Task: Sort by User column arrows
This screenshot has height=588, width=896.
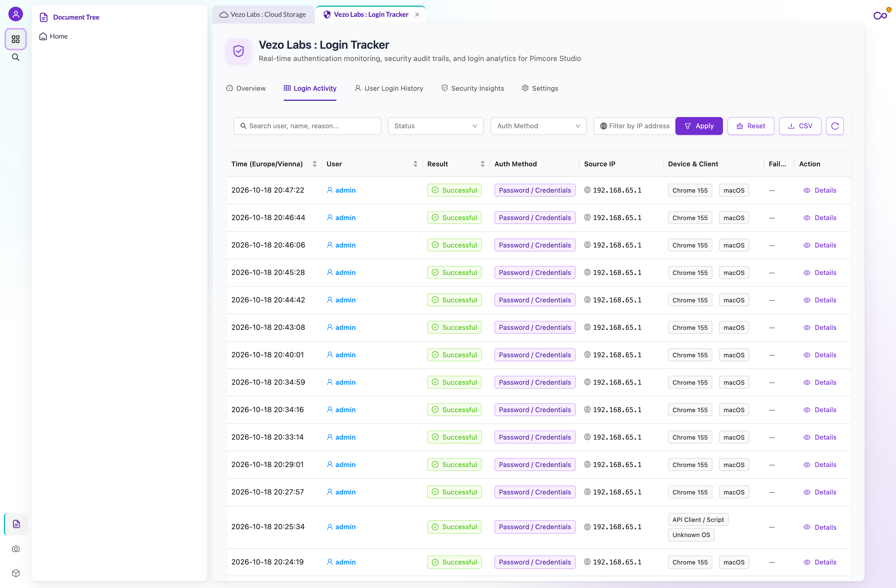Action: tap(415, 164)
